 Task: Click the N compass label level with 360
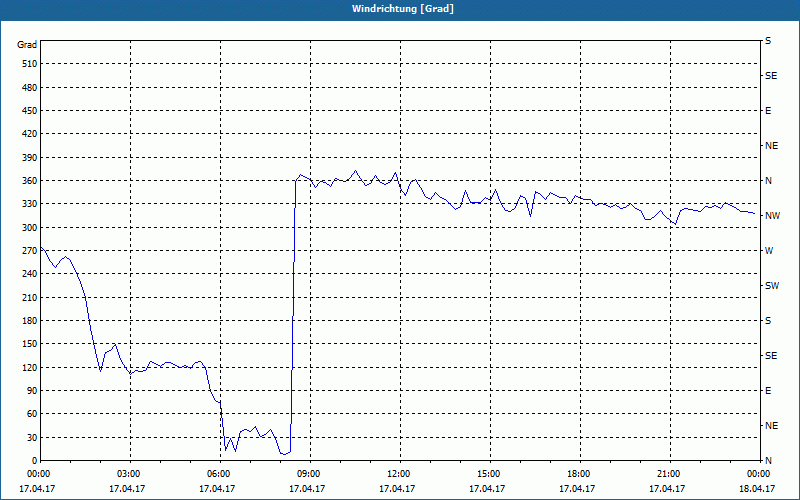(x=768, y=181)
